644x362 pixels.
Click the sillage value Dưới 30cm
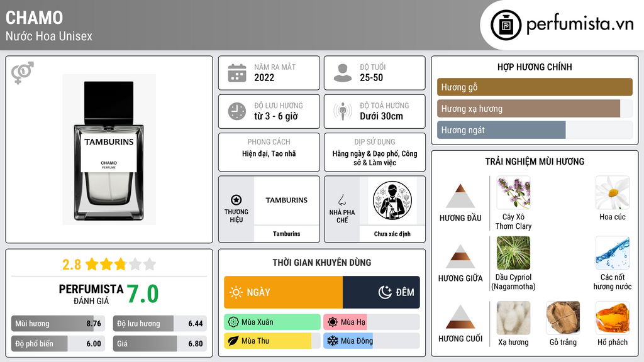[381, 116]
